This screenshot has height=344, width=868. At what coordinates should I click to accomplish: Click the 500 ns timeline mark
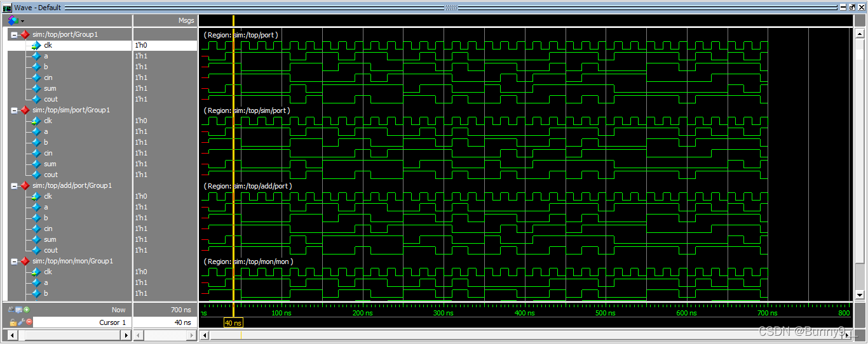pos(606,313)
